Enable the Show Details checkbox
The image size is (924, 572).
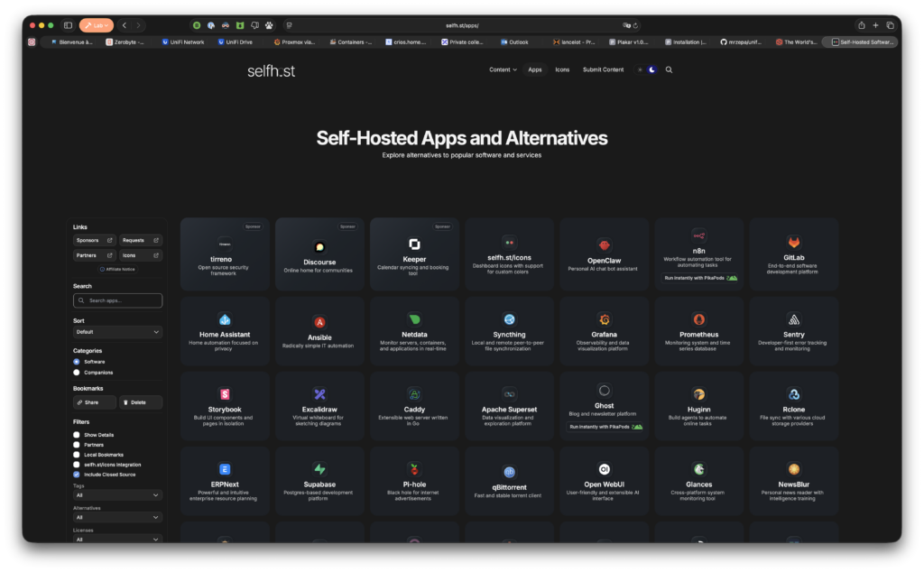[77, 435]
